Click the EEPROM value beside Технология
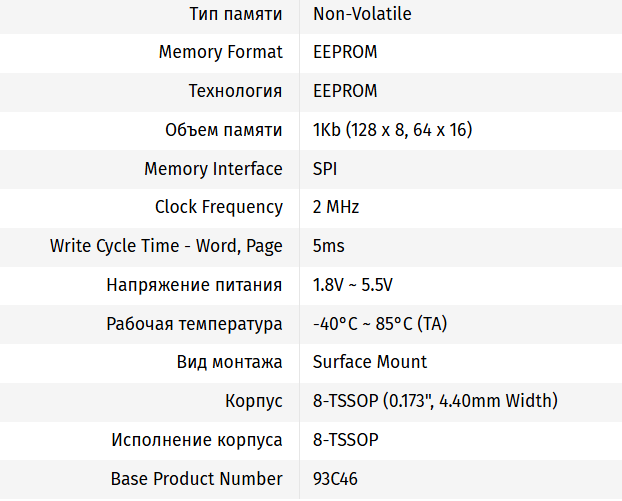Viewport: 622px width, 501px height. [x=345, y=91]
